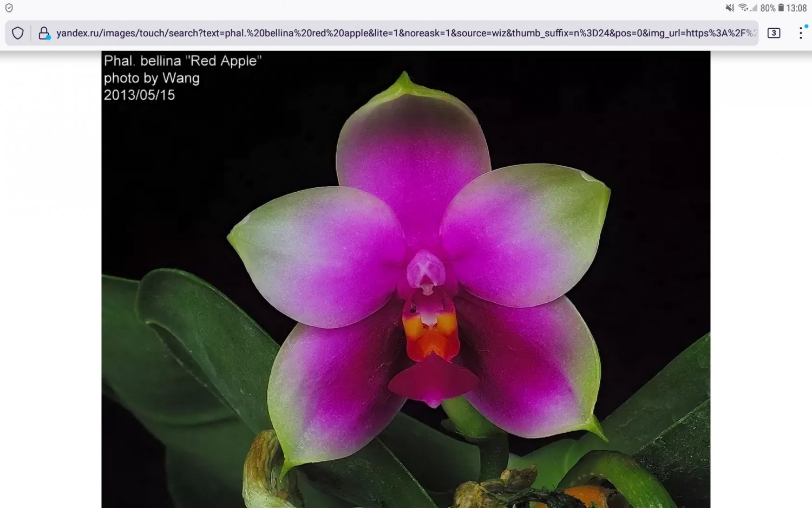Image resolution: width=812 pixels, height=508 pixels.
Task: Tap the top purple petal of orchid
Action: pos(412,157)
